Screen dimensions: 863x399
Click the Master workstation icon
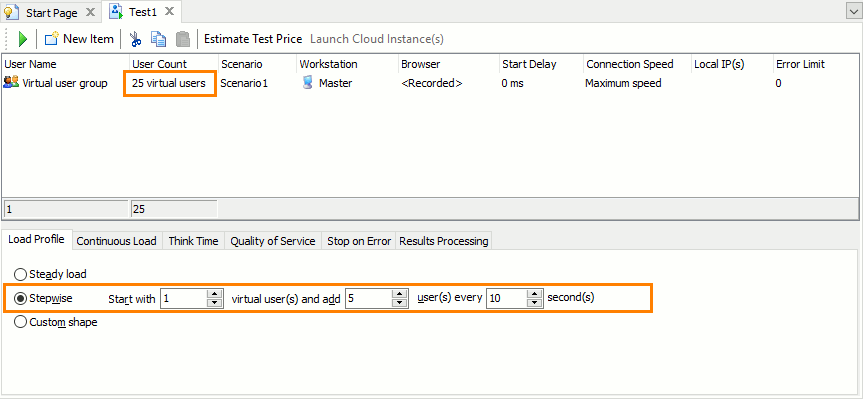click(x=308, y=83)
